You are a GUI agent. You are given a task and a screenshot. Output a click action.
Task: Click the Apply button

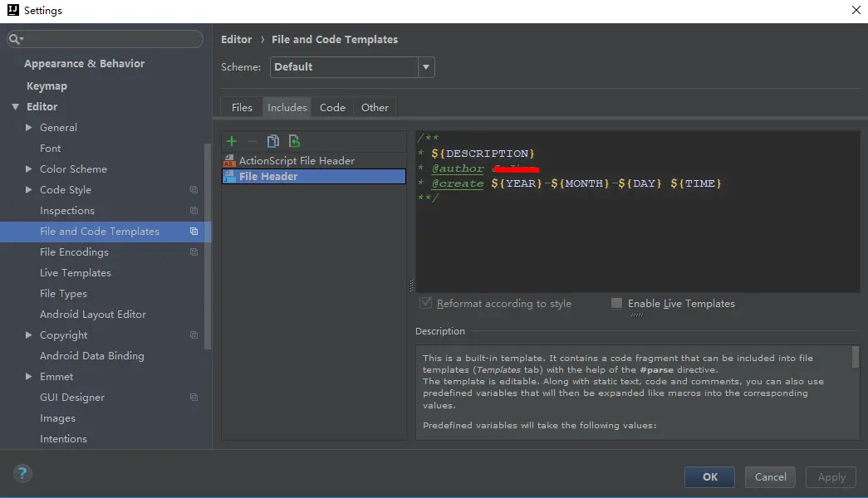pyautogui.click(x=831, y=477)
